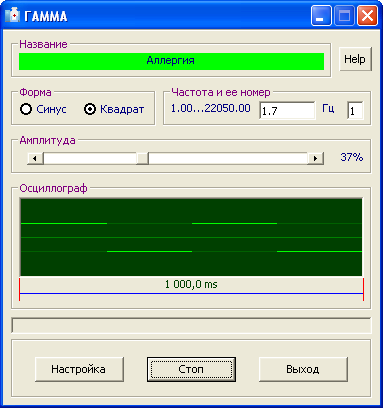Click the frequency input field showing 1.7
This screenshot has height=408, width=383.
click(x=287, y=110)
